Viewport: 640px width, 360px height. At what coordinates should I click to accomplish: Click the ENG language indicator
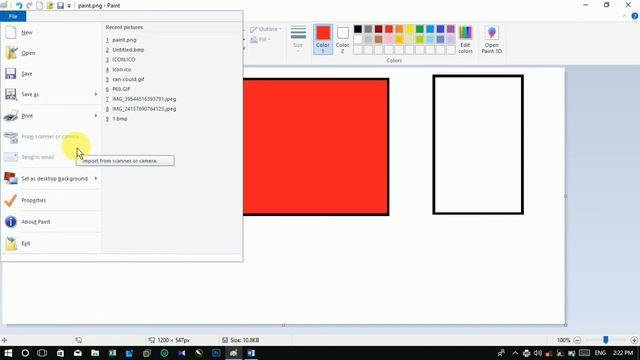600,353
